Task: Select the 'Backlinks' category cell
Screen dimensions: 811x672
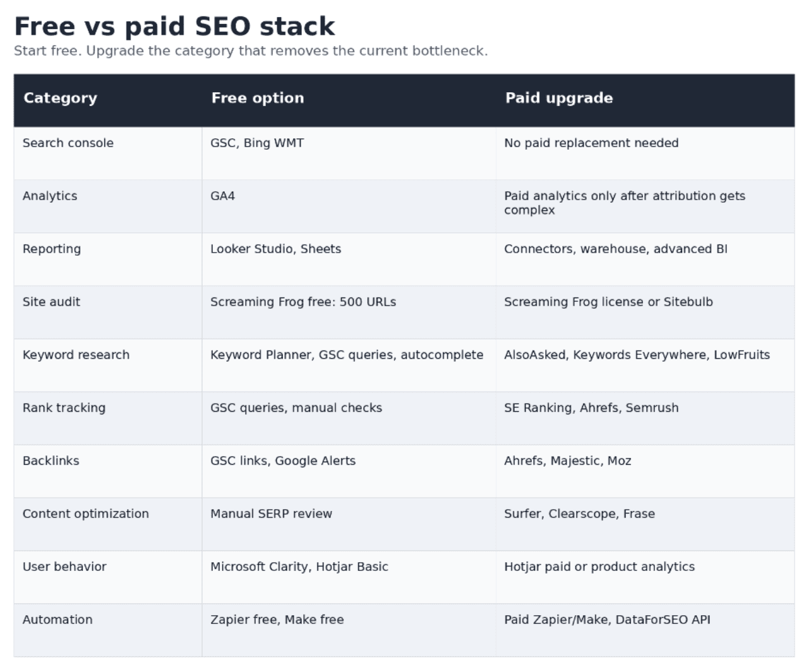Action: coord(108,472)
